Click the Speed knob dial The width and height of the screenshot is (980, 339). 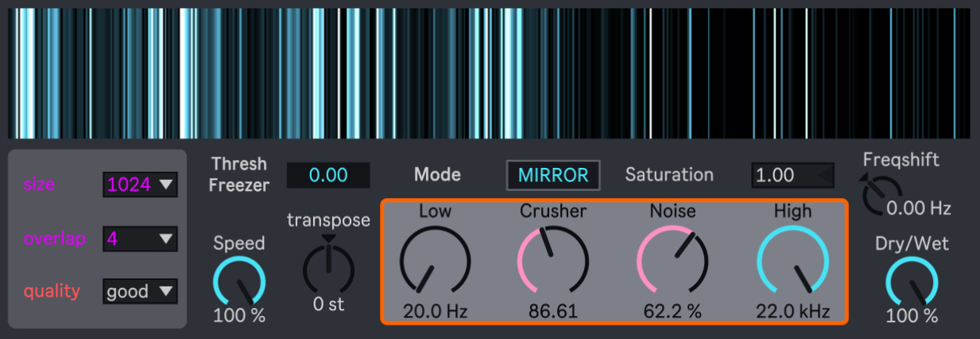pyautogui.click(x=239, y=282)
